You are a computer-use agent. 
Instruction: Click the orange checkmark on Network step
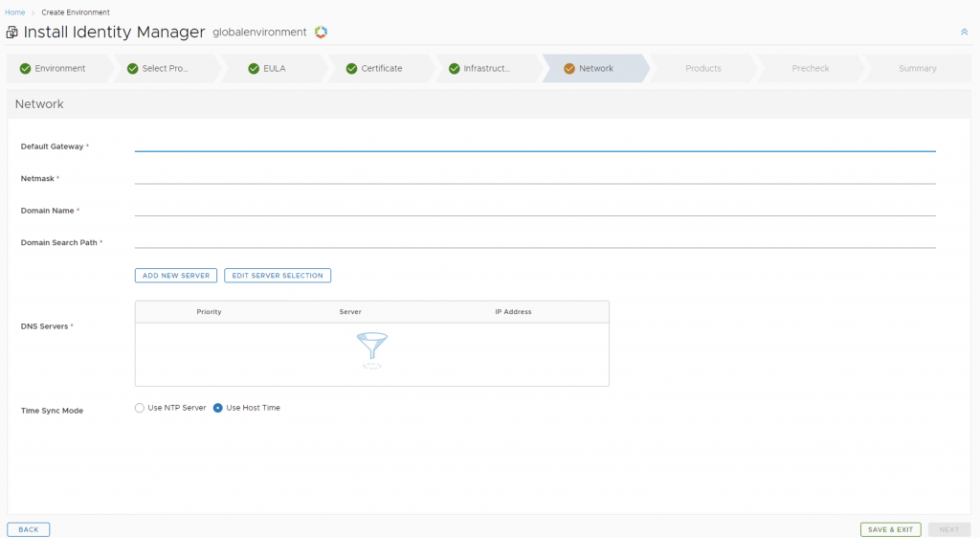pyautogui.click(x=569, y=69)
